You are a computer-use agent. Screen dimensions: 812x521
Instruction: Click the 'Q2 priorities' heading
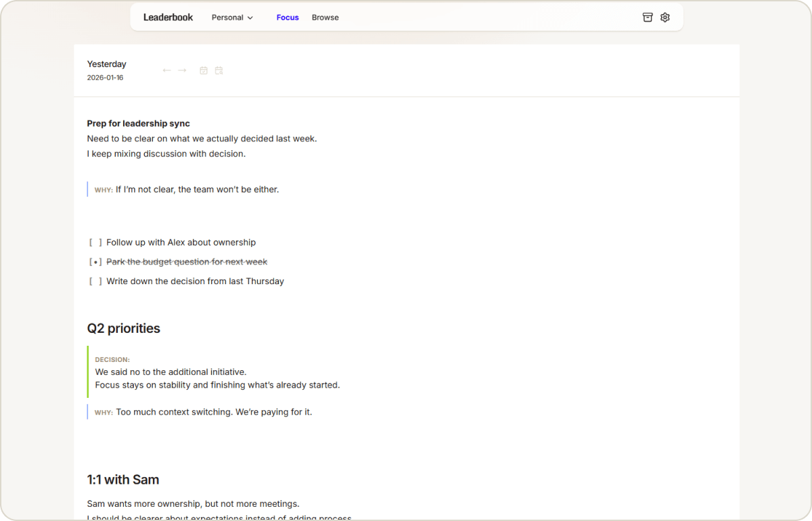click(x=124, y=329)
